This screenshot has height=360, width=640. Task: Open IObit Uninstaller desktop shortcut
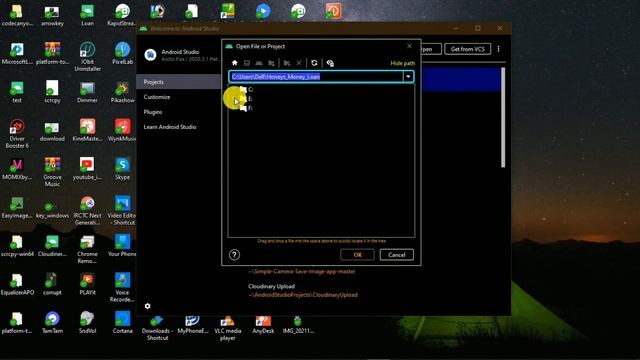(x=87, y=57)
